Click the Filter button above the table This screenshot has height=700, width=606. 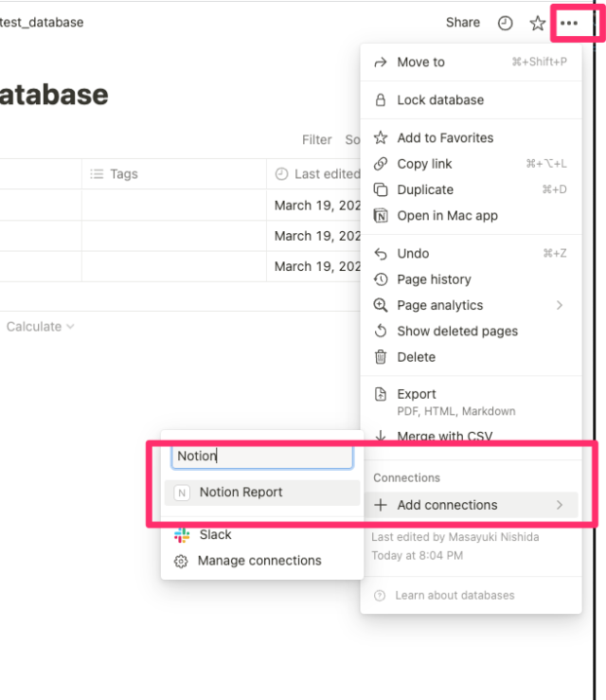[x=317, y=140]
